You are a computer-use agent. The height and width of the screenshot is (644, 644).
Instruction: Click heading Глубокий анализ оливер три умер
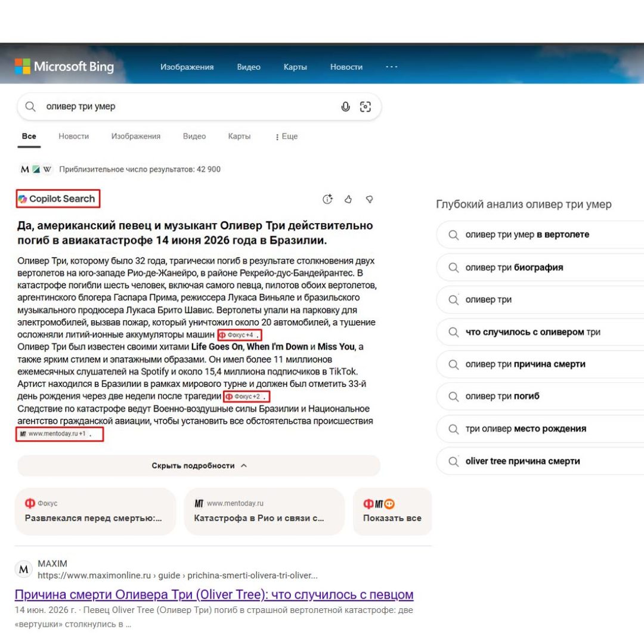pos(524,204)
